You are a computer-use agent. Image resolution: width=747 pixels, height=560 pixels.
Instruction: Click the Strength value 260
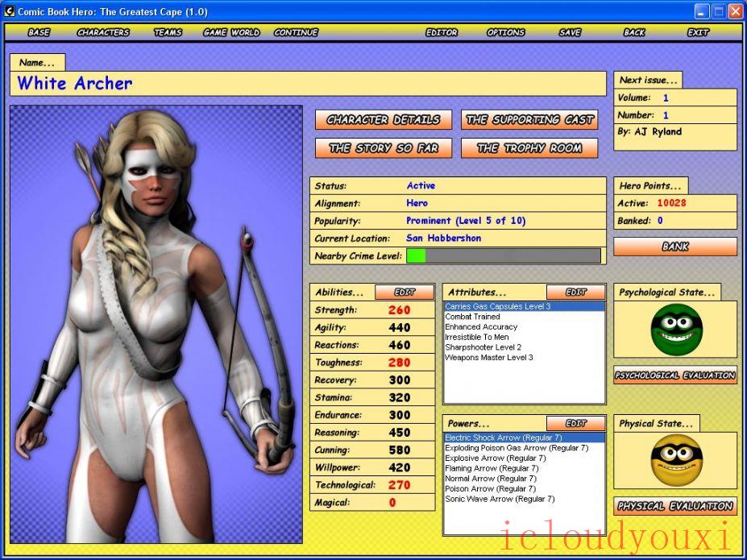click(x=399, y=310)
